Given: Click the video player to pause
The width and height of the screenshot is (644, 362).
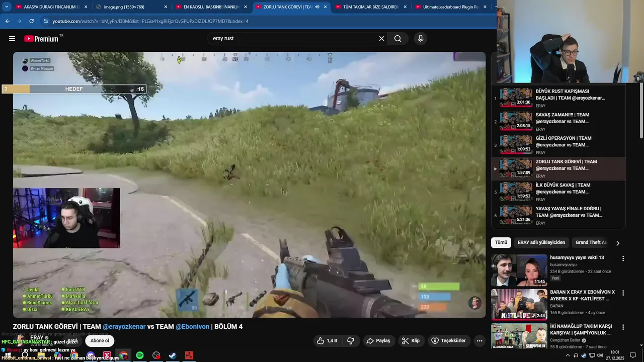Looking at the screenshot, I should point(249,185).
